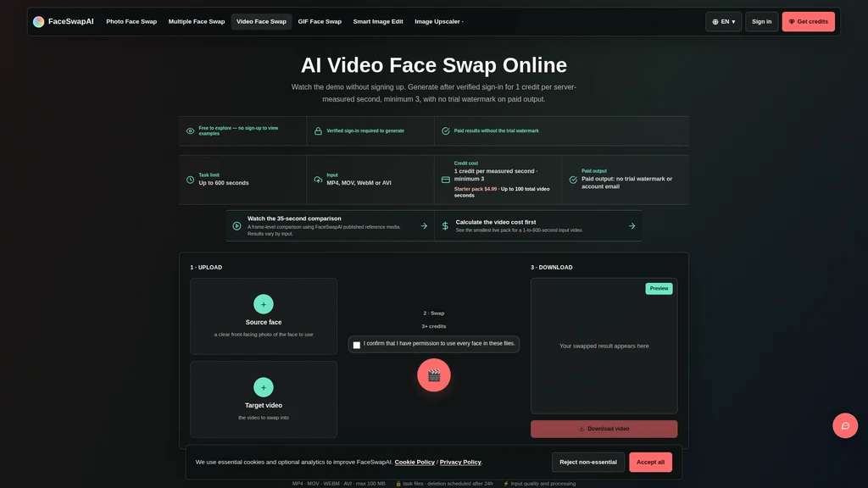The width and height of the screenshot is (868, 488).
Task: Click the Get credits button
Action: pos(808,21)
